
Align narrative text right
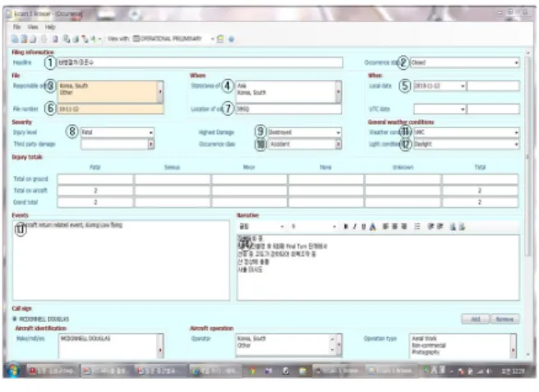[404, 227]
